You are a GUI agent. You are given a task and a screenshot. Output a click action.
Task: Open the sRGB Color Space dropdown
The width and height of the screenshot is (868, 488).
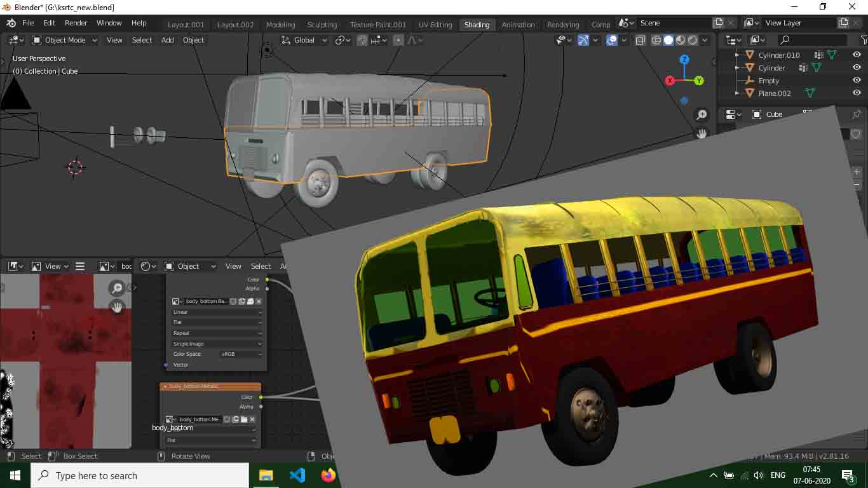point(241,354)
